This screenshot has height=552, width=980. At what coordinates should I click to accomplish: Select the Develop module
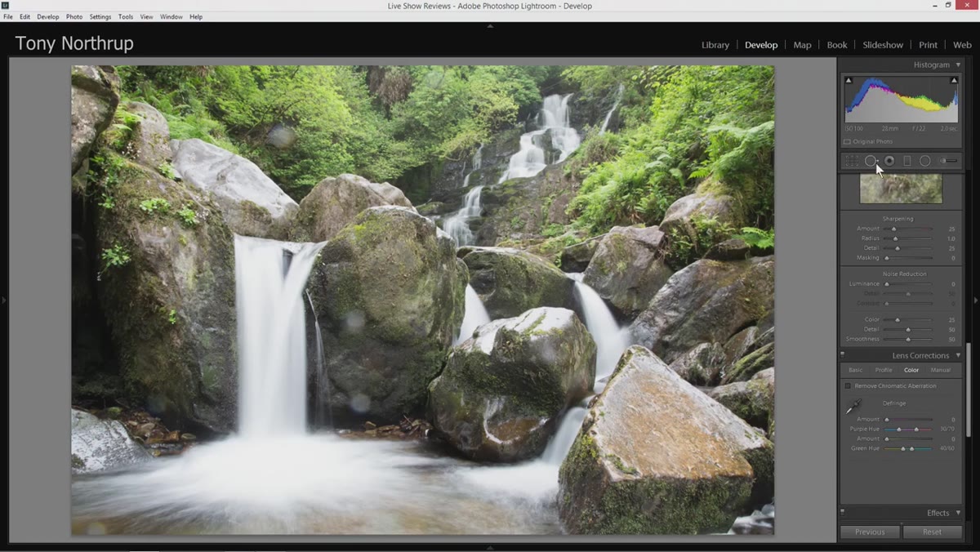pos(761,45)
